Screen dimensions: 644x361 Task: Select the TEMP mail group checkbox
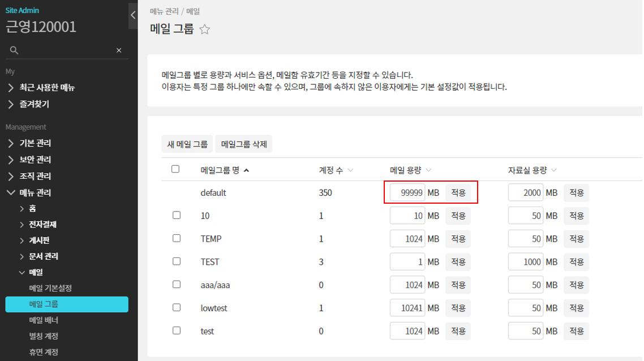(177, 238)
